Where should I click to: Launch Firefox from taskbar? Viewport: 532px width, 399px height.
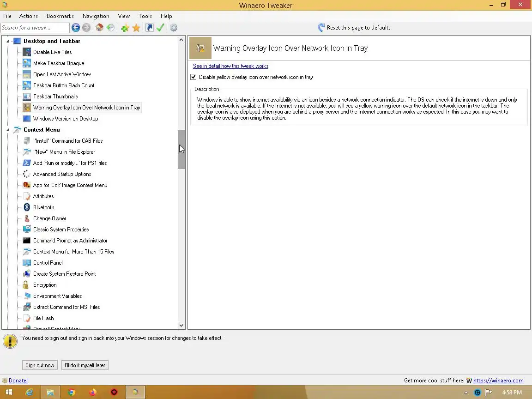tap(93, 392)
